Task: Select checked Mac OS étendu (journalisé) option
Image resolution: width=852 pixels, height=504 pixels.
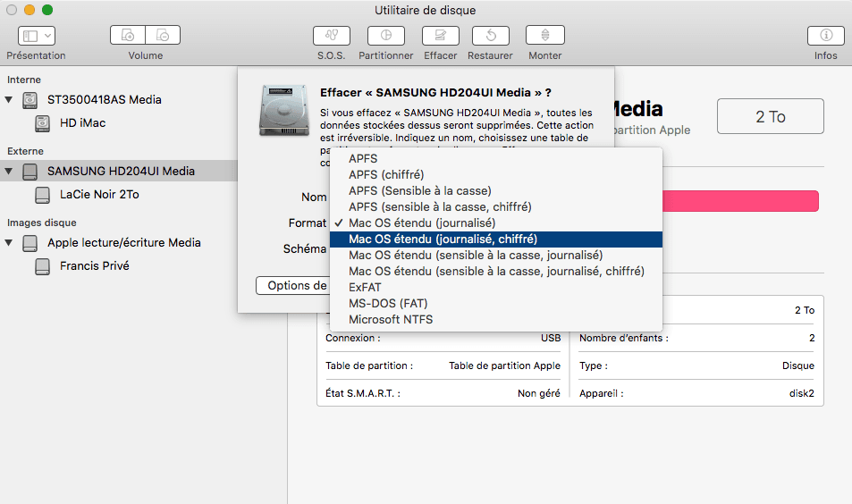Action: (495, 223)
